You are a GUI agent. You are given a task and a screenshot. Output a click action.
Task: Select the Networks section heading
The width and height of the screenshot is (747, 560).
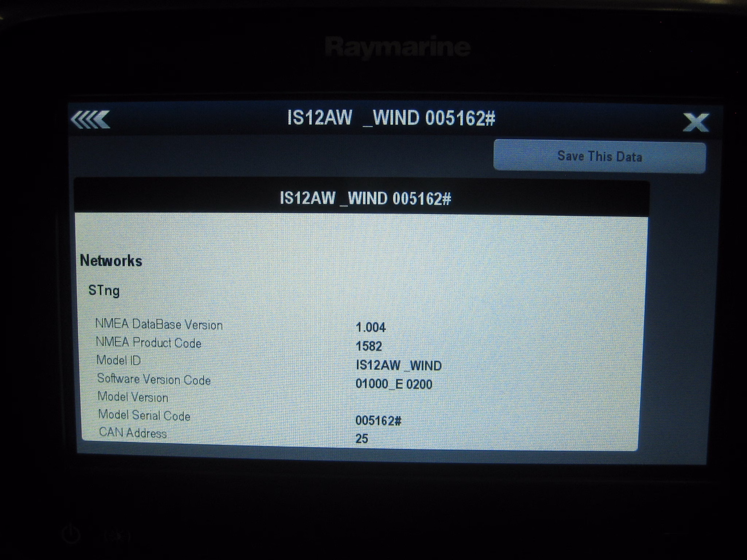[111, 261]
